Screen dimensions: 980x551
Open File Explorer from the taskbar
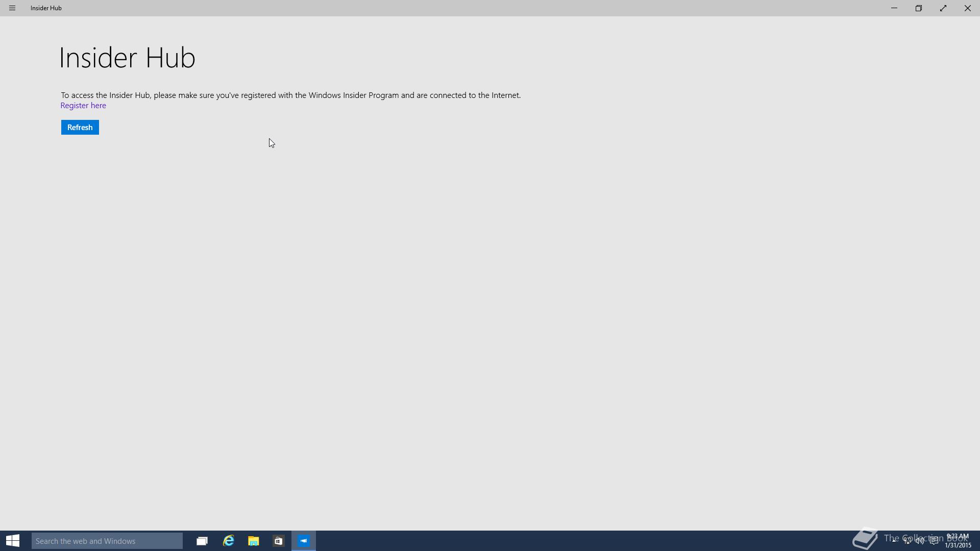coord(253,541)
